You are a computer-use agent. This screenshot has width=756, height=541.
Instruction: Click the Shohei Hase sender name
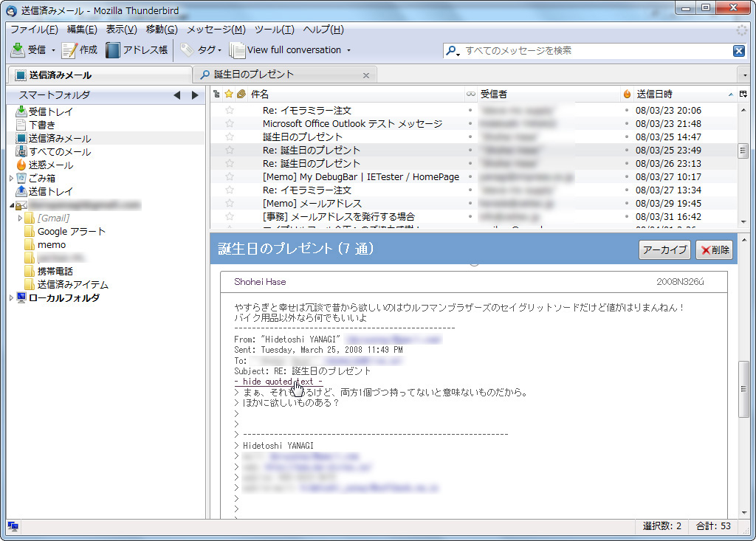coord(260,282)
